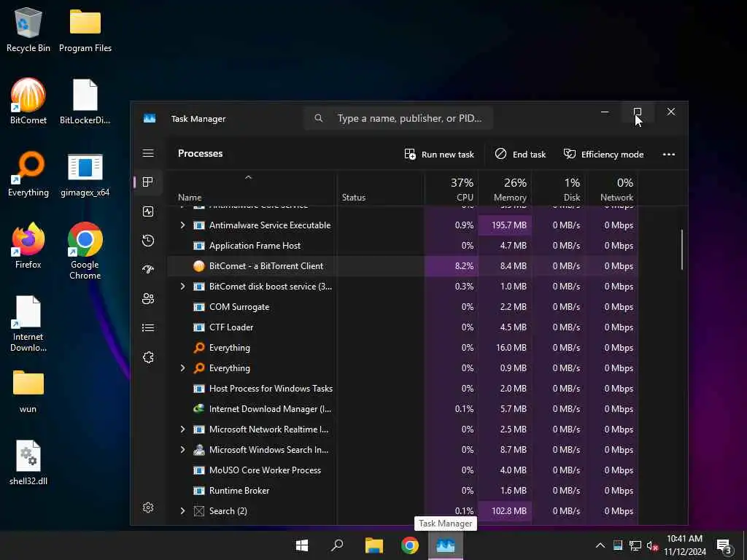Viewport: 747px width, 560px height.
Task: Open the Startup apps sidebar icon
Action: point(148,270)
